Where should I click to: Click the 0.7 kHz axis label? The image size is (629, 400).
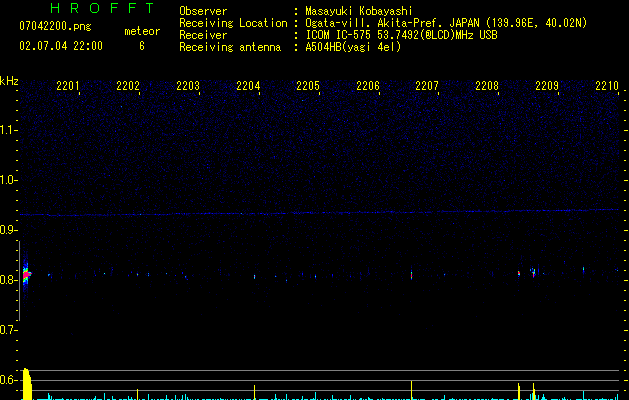(8, 330)
